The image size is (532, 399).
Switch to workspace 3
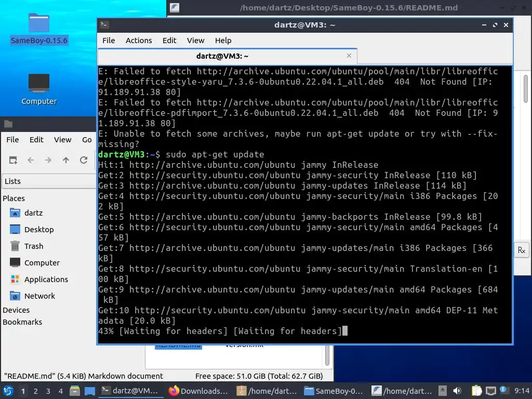click(48, 391)
